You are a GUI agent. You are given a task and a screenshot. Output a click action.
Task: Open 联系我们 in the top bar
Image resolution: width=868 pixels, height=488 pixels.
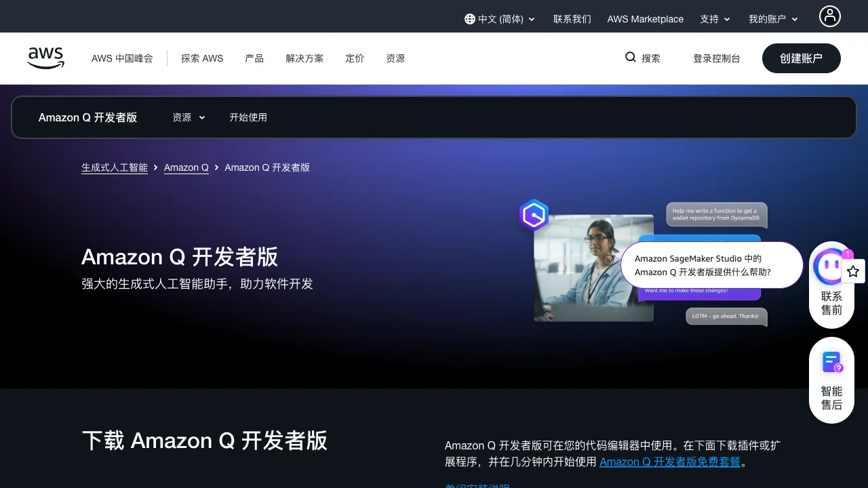pyautogui.click(x=572, y=19)
